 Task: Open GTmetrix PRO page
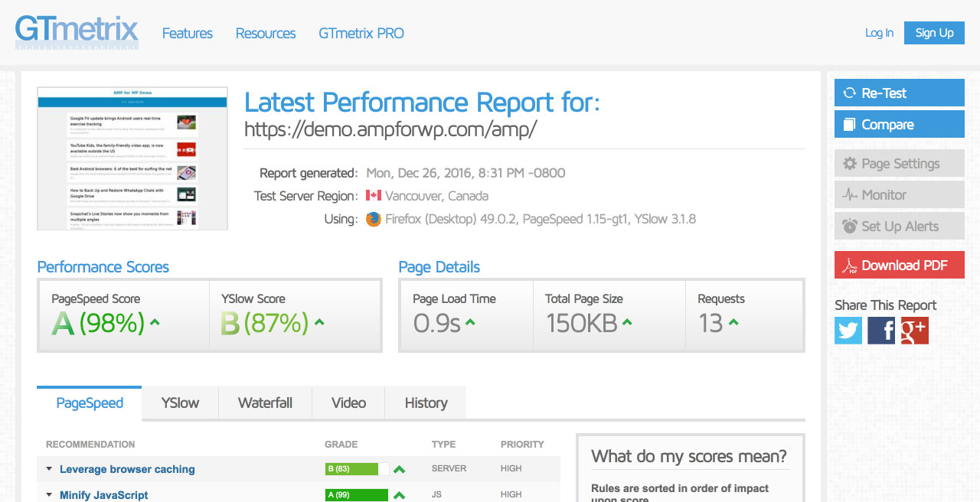tap(361, 33)
